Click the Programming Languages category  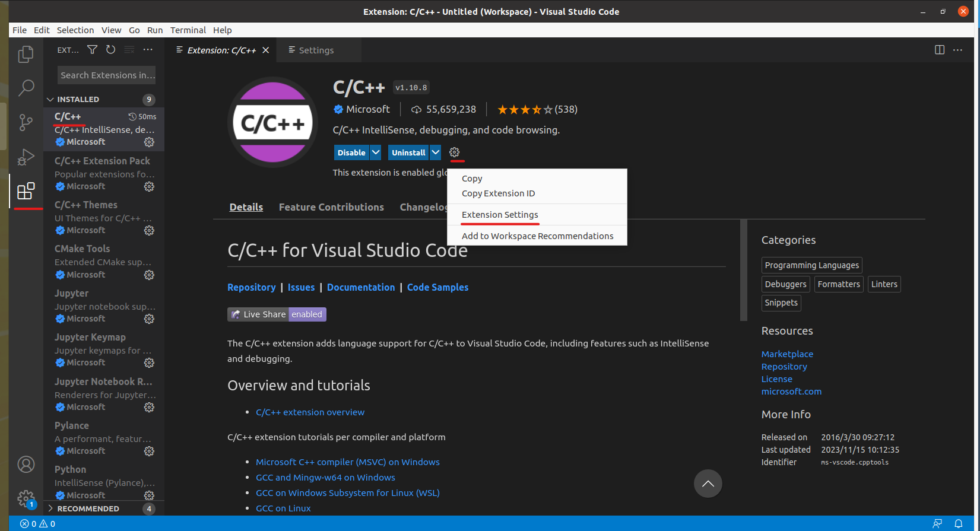point(811,265)
